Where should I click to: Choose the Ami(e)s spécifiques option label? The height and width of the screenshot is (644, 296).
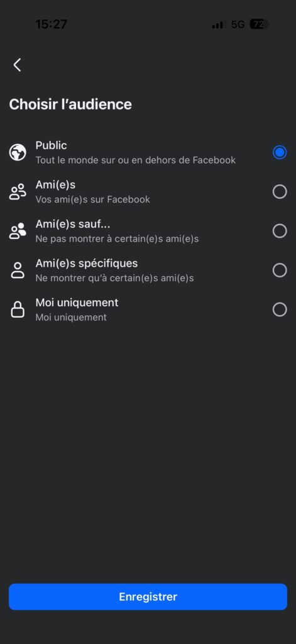[x=87, y=264]
